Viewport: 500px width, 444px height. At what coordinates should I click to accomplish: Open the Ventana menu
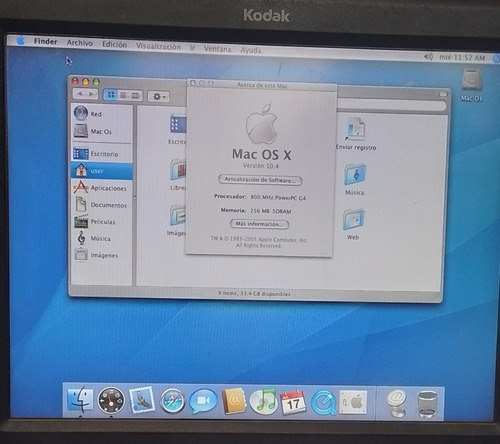point(217,49)
